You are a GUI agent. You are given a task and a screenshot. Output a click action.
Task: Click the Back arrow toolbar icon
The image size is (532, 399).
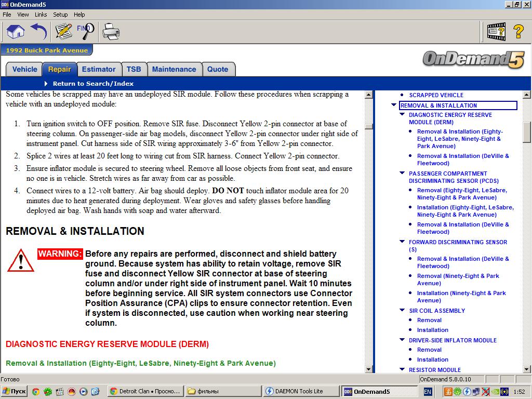click(39, 32)
